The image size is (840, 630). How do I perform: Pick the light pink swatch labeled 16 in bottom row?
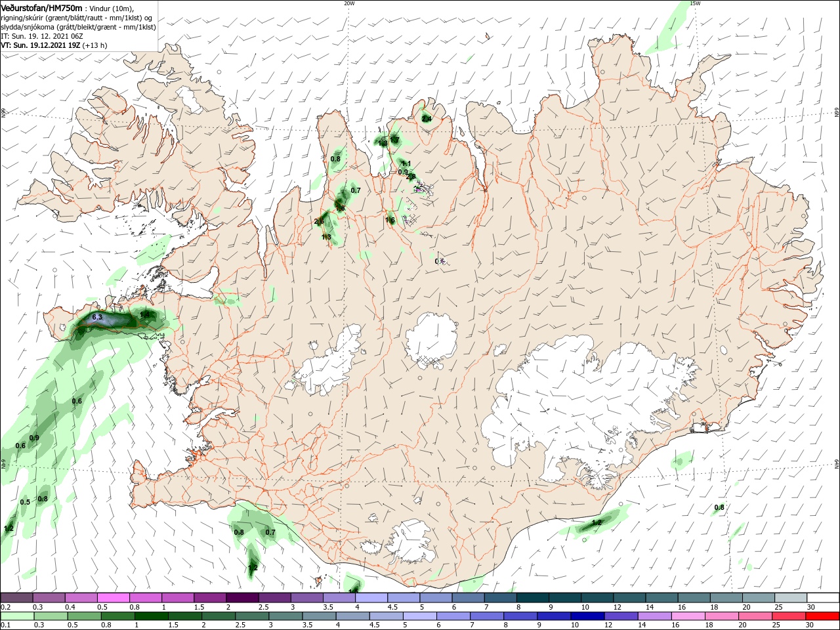click(688, 616)
